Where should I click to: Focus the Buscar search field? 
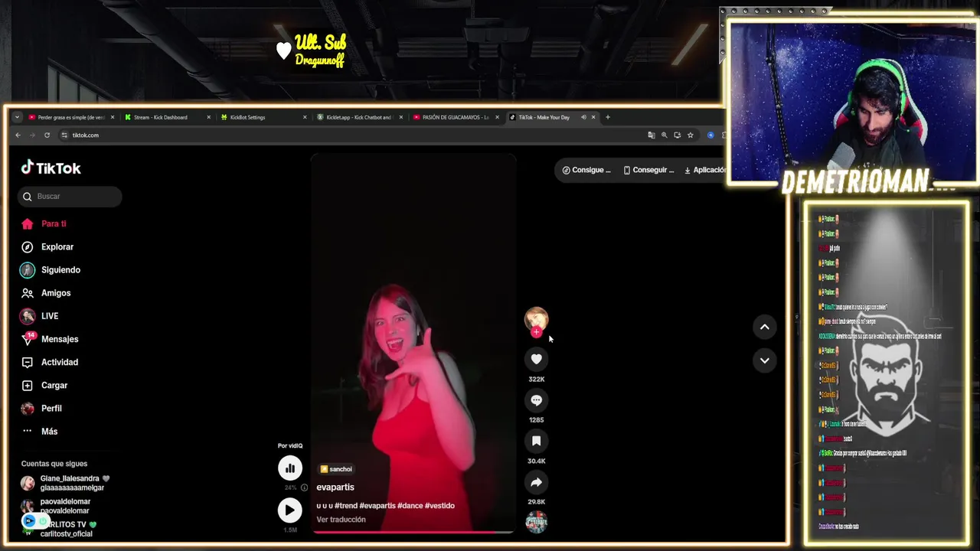click(x=70, y=197)
